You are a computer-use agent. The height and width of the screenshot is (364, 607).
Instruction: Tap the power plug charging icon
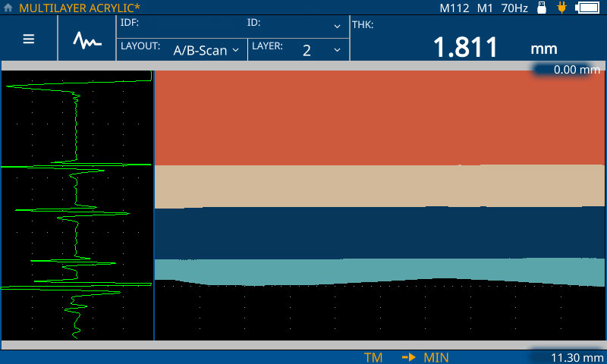[561, 8]
